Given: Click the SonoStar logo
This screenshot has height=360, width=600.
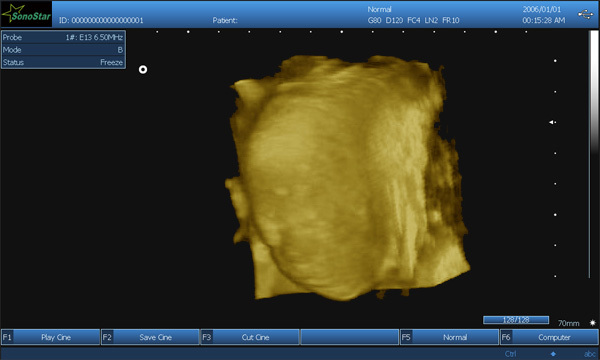Looking at the screenshot, I should tap(26, 14).
